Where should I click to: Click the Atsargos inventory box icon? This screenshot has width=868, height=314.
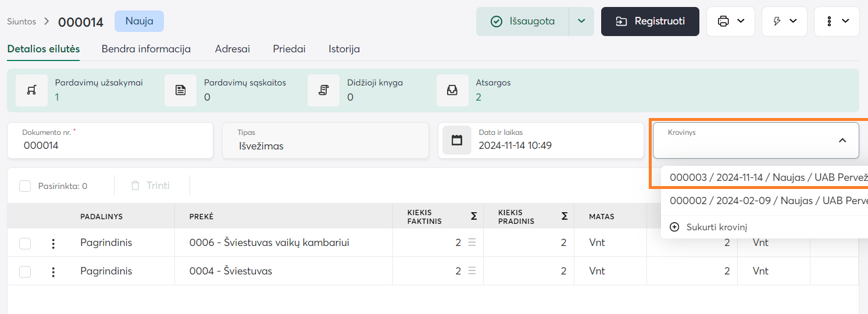(x=452, y=90)
